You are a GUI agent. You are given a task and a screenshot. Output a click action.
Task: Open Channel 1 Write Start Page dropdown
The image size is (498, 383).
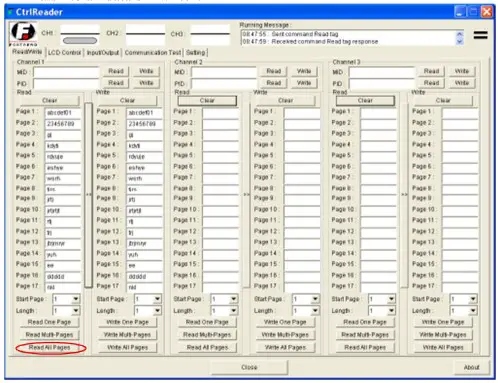tap(157, 299)
